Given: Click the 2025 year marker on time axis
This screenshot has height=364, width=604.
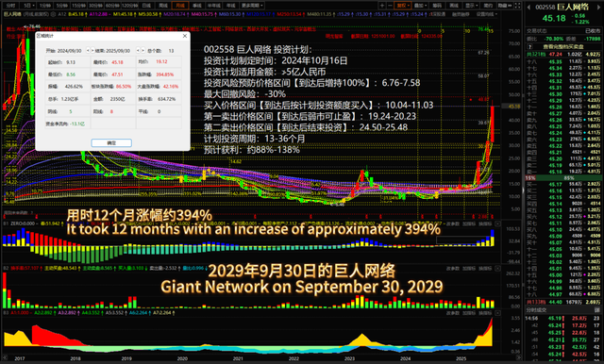Looking at the screenshot, I should coord(461,358).
